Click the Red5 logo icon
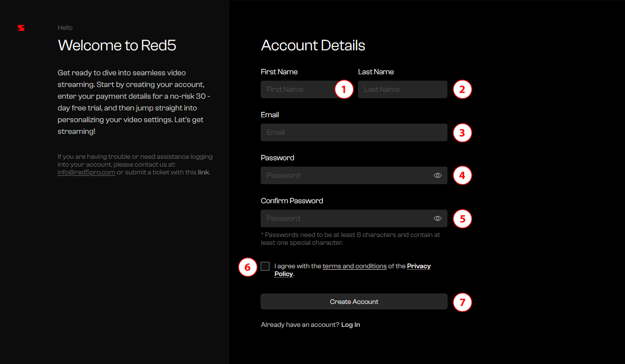Viewport: 625px width, 364px height. click(21, 28)
